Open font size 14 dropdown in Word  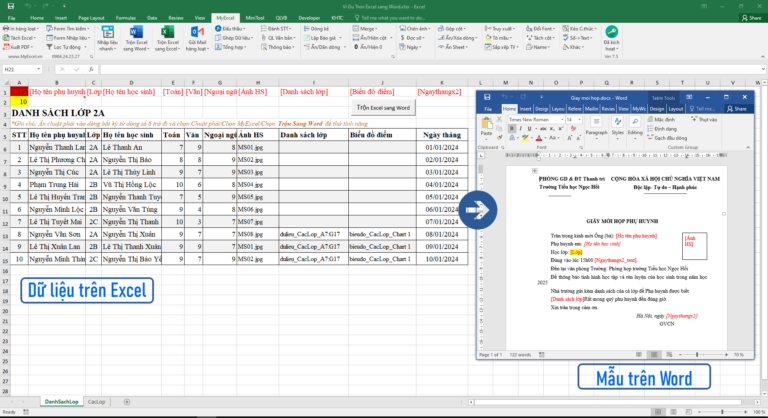pyautogui.click(x=579, y=120)
